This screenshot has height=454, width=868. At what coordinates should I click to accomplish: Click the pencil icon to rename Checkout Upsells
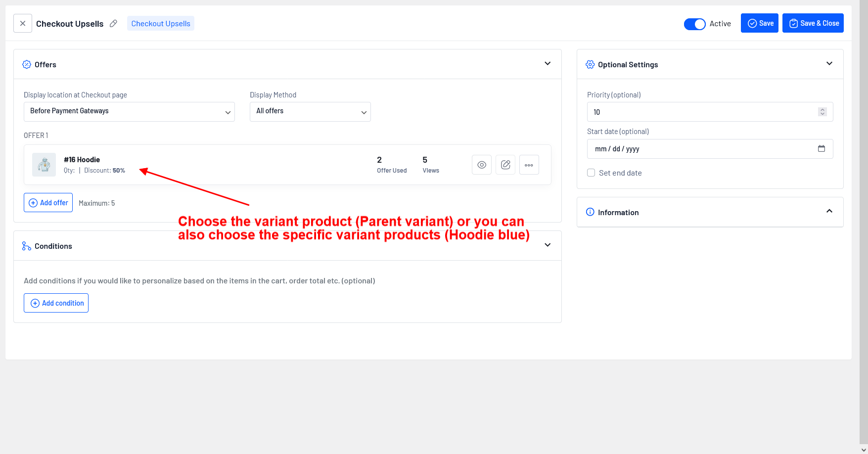[113, 23]
